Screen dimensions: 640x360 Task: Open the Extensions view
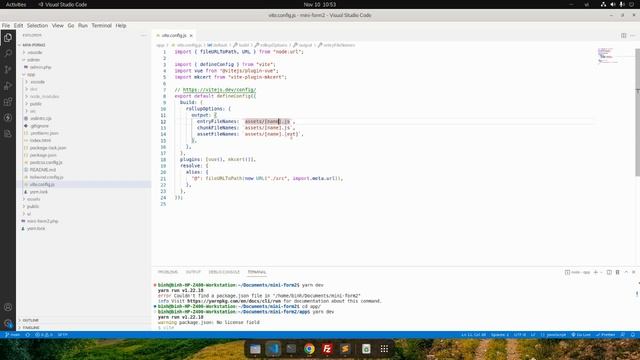(x=8, y=102)
